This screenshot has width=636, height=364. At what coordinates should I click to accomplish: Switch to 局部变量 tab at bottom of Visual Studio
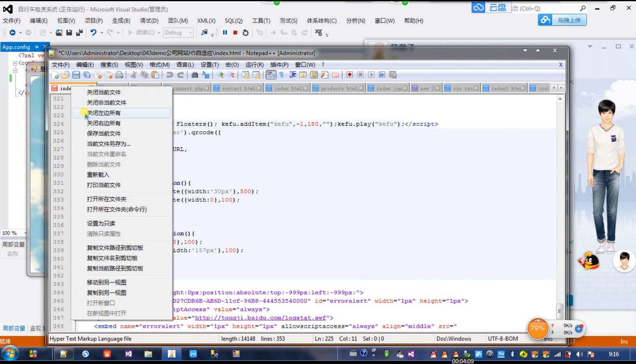14,328
